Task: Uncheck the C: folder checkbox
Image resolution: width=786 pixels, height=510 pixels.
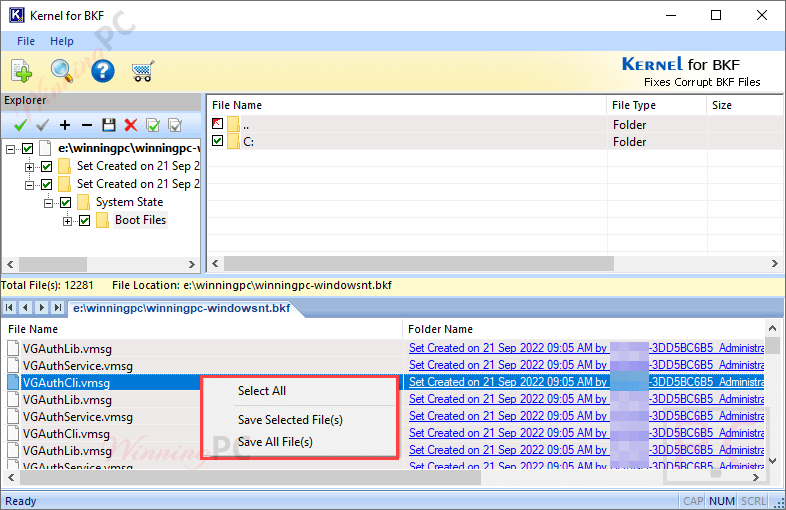Action: (218, 141)
